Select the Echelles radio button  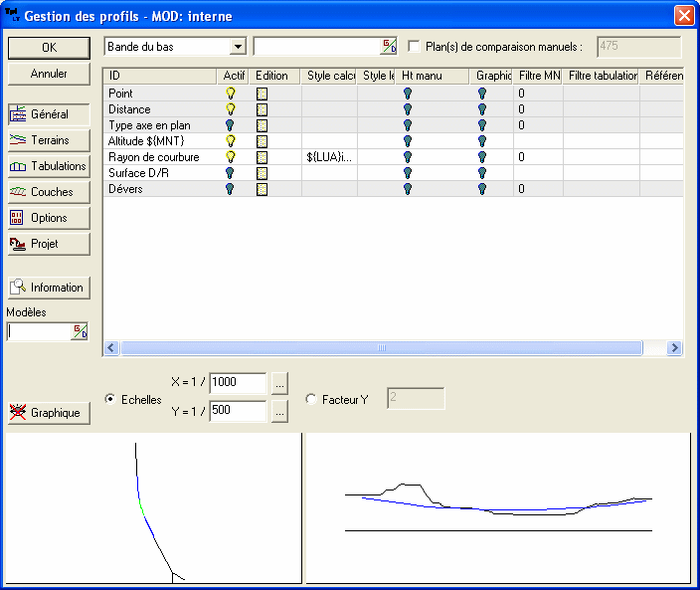(x=110, y=399)
